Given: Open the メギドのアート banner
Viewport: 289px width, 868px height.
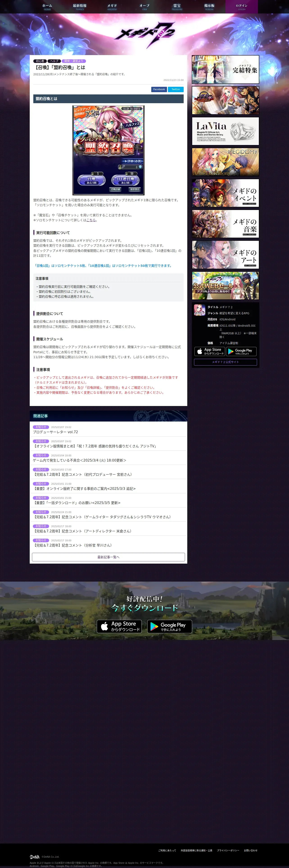Looking at the screenshot, I should click(226, 255).
